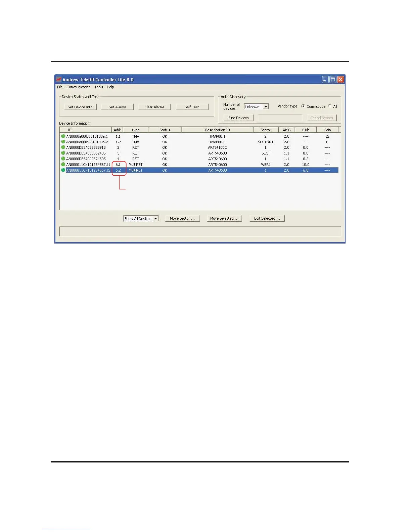
Task: Open the Communication menu
Action: (x=79, y=87)
